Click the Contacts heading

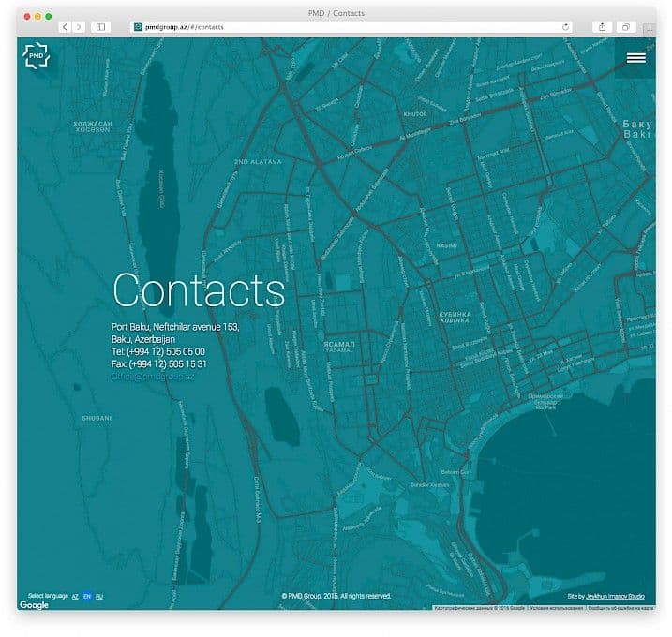point(199,290)
